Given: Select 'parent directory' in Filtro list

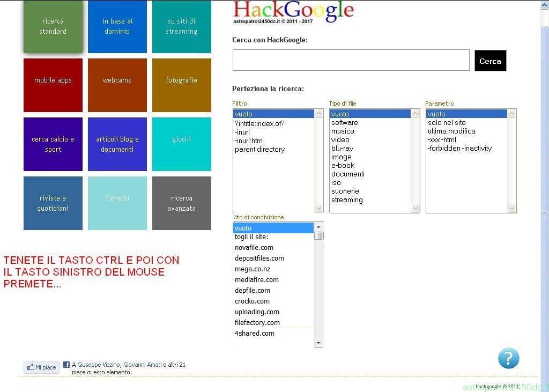Looking at the screenshot, I should click(x=273, y=149).
